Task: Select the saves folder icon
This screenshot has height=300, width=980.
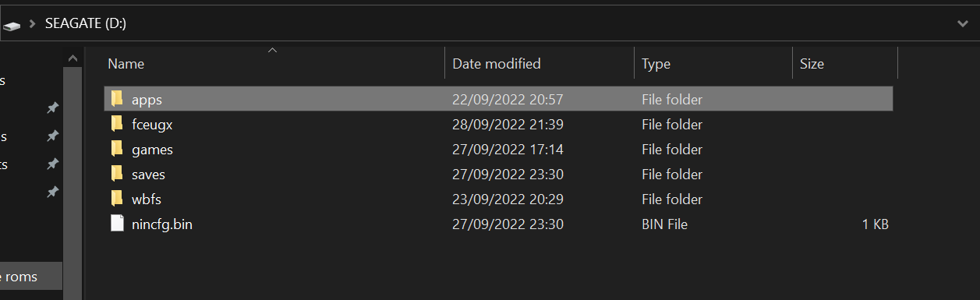Action: (x=117, y=174)
